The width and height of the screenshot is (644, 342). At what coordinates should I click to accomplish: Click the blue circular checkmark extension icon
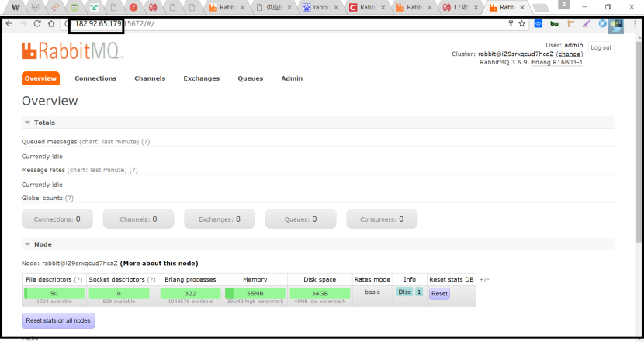pyautogui.click(x=602, y=24)
